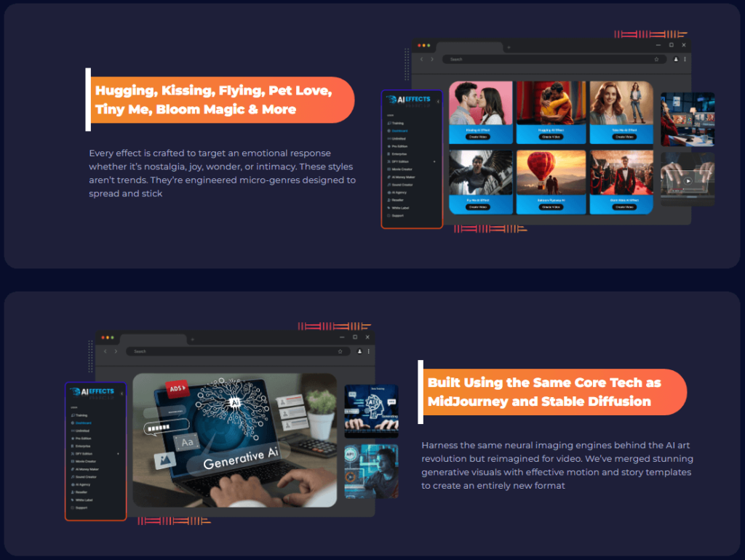
Task: Open Enterprise in bottom sidebar
Action: (81, 446)
